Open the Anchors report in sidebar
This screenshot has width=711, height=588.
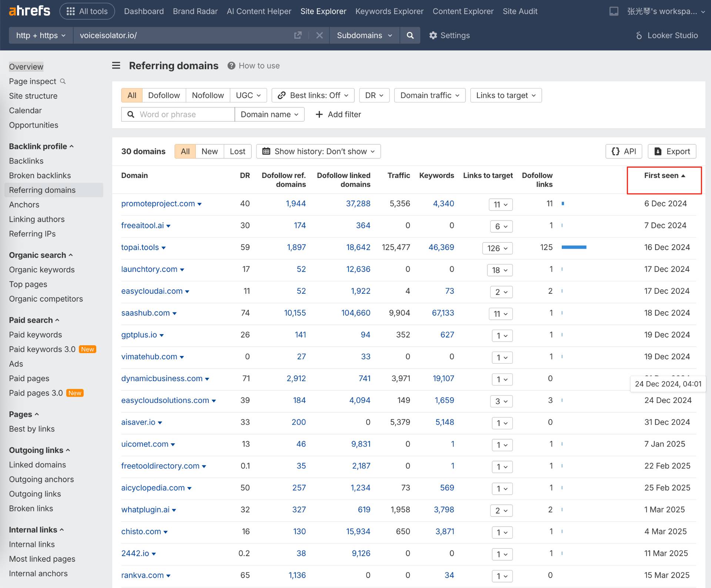coord(24,205)
